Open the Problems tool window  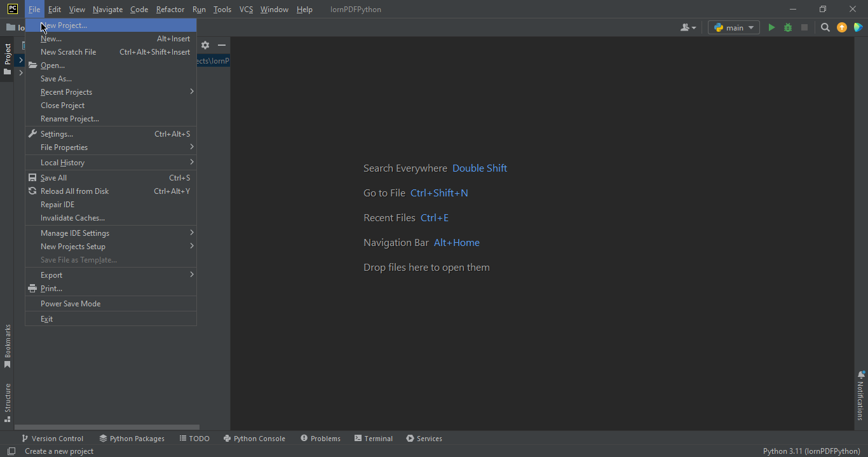(321, 438)
